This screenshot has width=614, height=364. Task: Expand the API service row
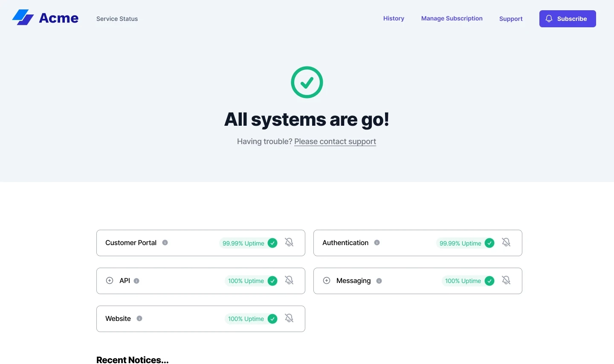[x=110, y=280]
